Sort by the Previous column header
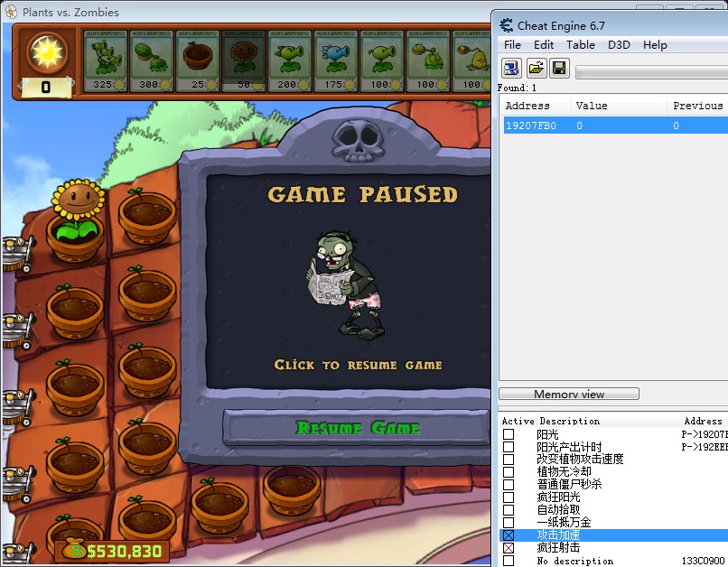The width and height of the screenshot is (728, 567). click(698, 106)
